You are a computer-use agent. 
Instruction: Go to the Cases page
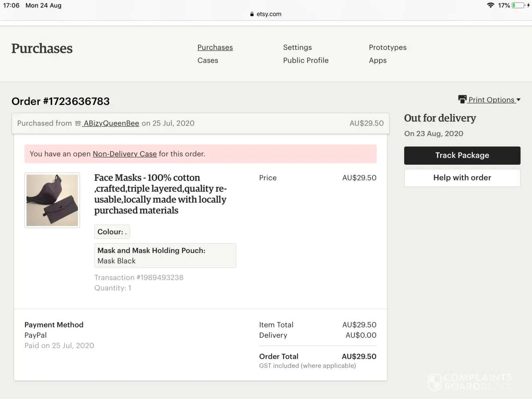[208, 61]
